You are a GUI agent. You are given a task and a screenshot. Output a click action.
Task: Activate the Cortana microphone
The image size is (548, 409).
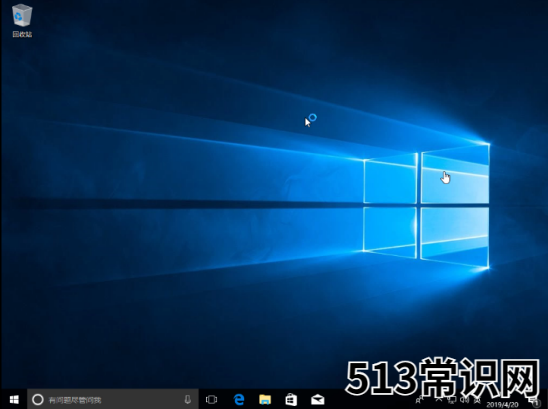[x=188, y=399]
